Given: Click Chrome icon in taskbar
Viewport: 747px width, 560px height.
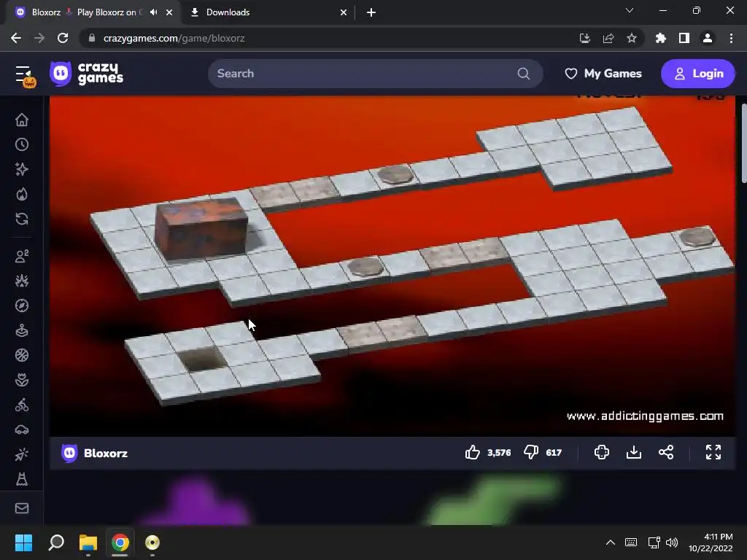Looking at the screenshot, I should tap(120, 542).
